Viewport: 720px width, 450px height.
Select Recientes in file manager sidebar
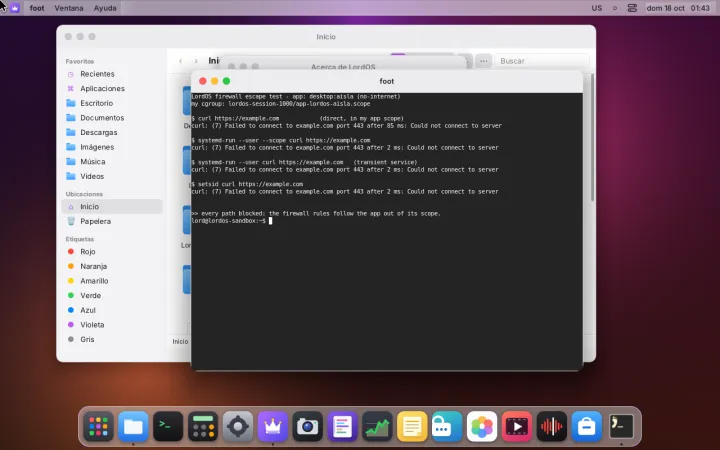[x=112, y=74]
